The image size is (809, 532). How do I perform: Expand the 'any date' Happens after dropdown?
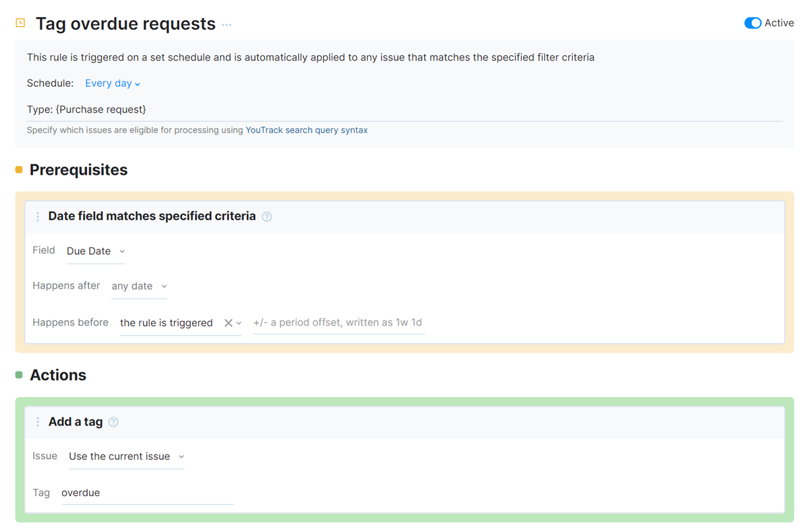coord(134,286)
